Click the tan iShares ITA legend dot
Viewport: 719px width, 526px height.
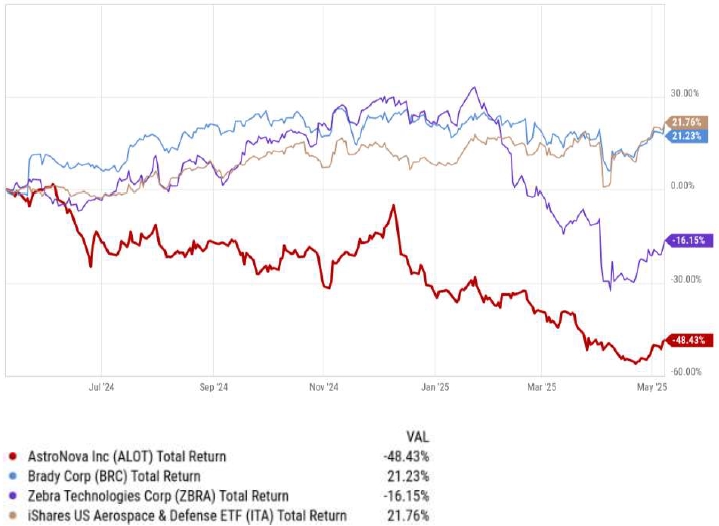10,516
